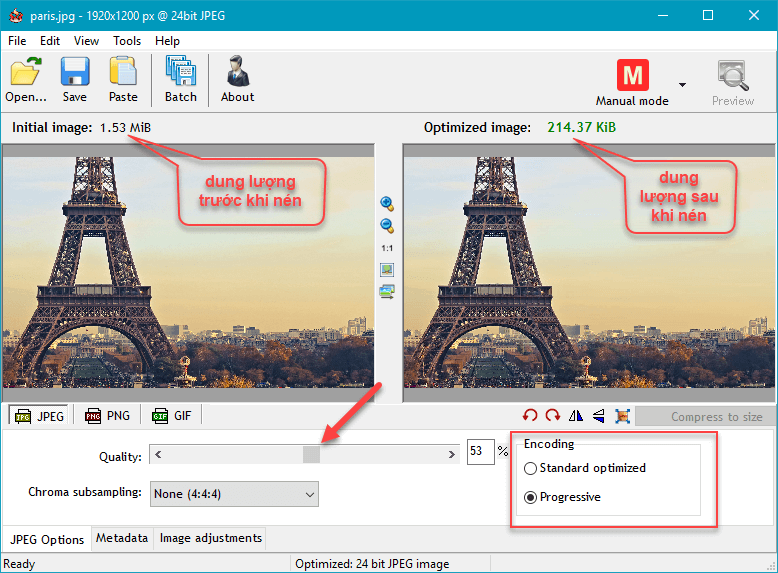Open the Batch processing tool
778x573 pixels.
(x=181, y=80)
